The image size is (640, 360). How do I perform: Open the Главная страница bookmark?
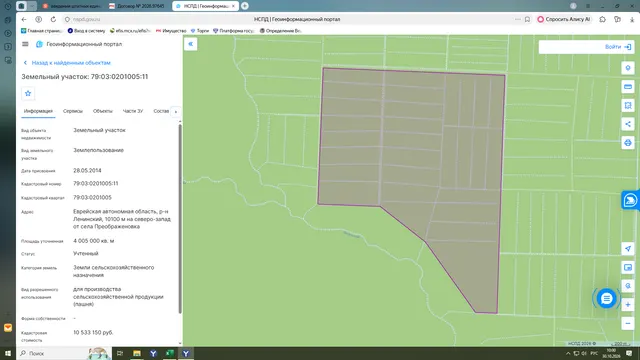tap(42, 31)
